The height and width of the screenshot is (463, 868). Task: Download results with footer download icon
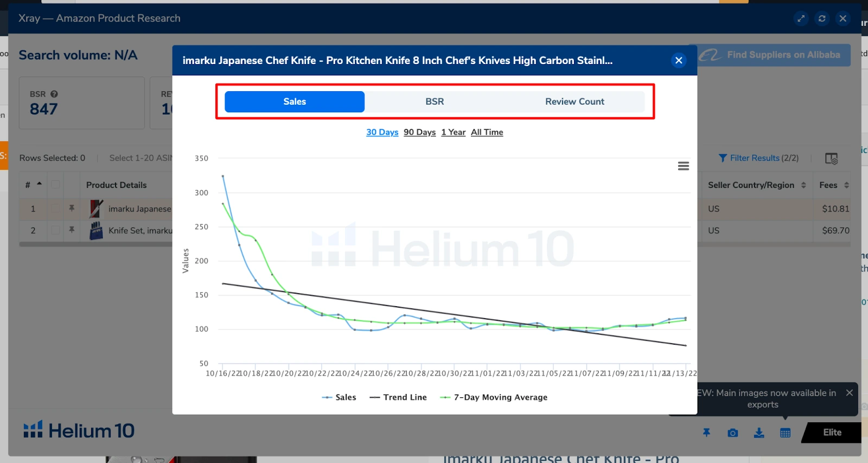[759, 433]
